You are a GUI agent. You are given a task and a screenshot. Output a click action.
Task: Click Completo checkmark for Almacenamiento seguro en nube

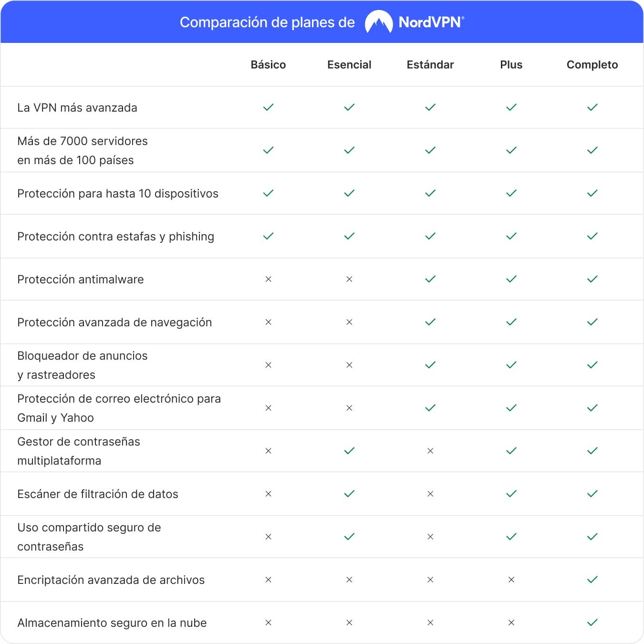click(x=592, y=623)
